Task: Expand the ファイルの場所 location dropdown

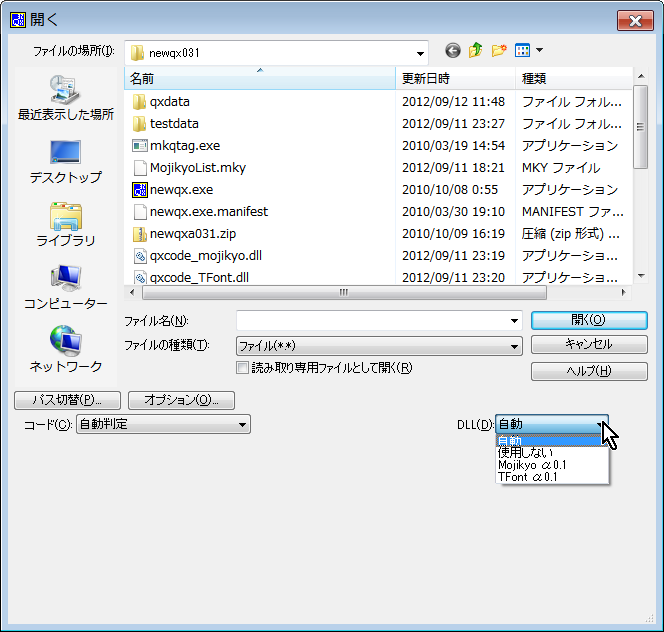Action: (420, 53)
